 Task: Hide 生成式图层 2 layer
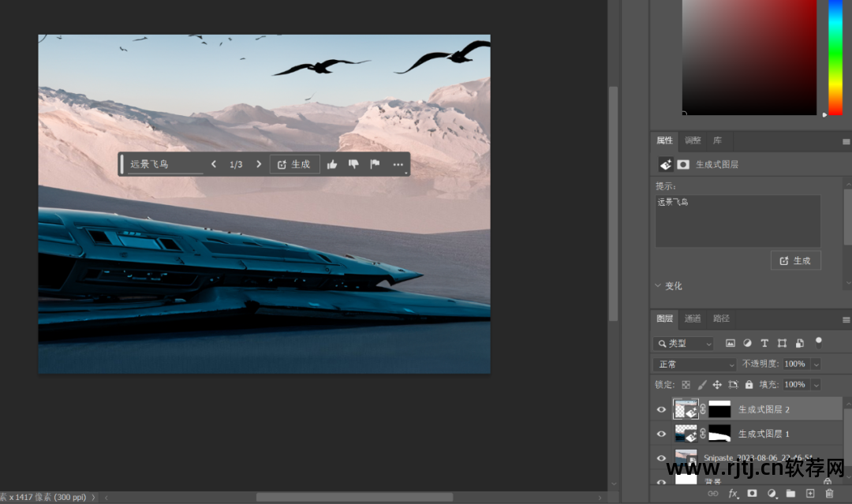coord(661,410)
